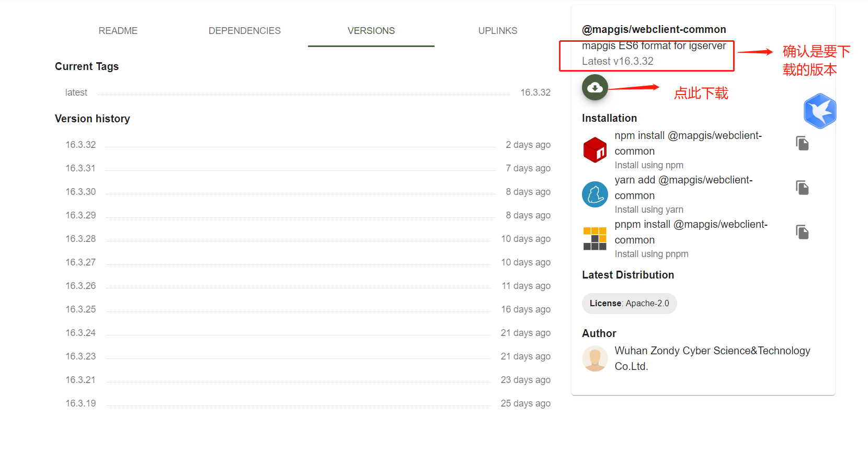Image resolution: width=868 pixels, height=464 pixels.
Task: Open version 16.3.27 link
Action: (x=81, y=262)
